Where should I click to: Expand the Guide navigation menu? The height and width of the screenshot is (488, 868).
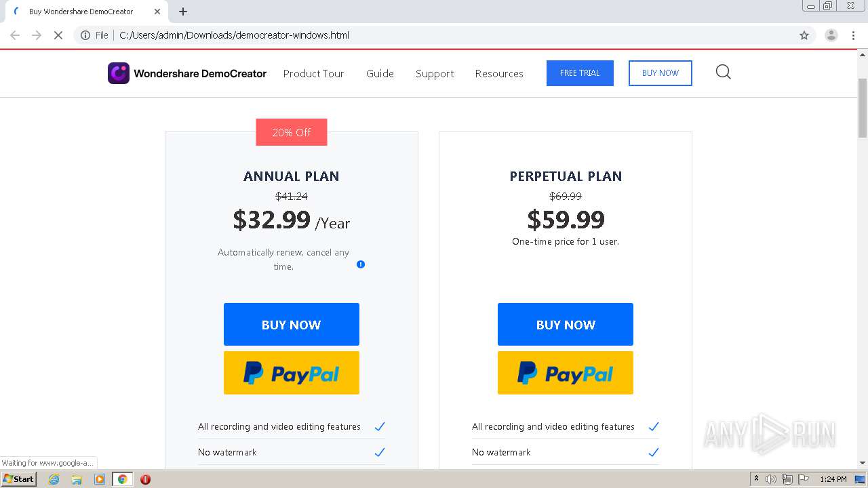click(x=380, y=73)
